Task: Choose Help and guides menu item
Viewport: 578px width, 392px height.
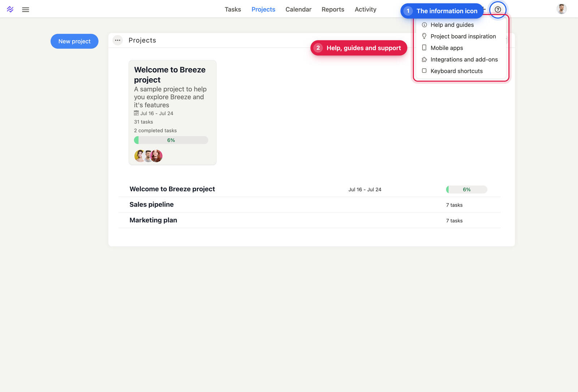Action: coord(461,25)
